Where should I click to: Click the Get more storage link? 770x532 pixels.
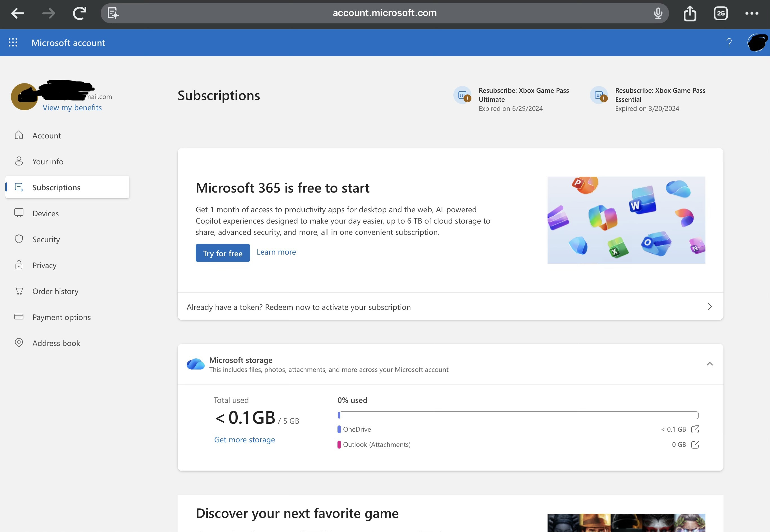coord(245,440)
